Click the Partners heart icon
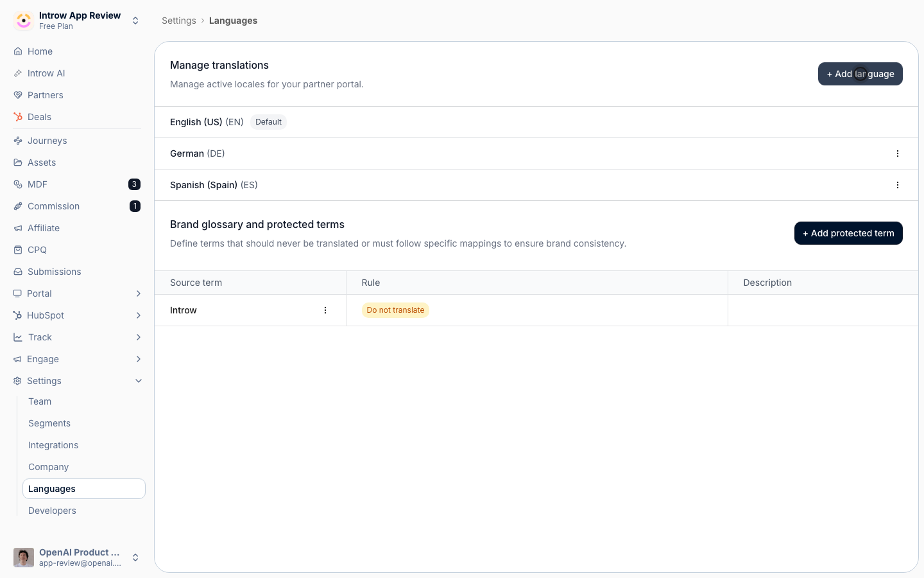The height and width of the screenshot is (578, 924). pyautogui.click(x=18, y=95)
